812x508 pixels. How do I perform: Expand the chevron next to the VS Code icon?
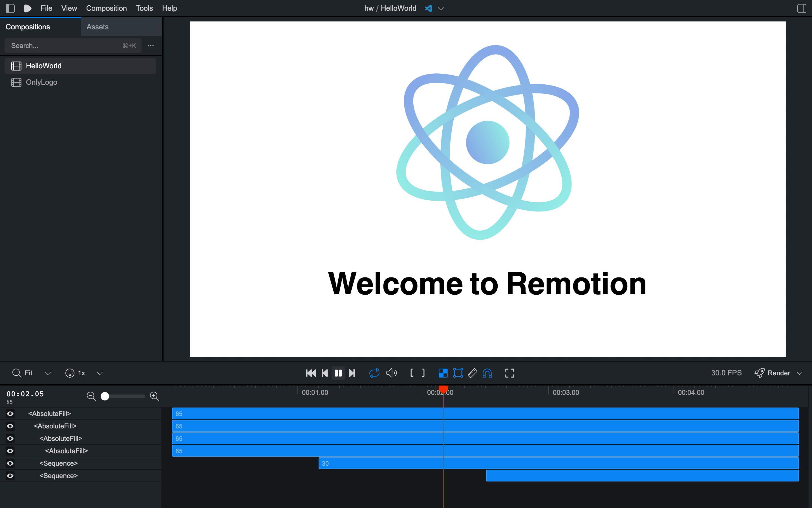[441, 9]
